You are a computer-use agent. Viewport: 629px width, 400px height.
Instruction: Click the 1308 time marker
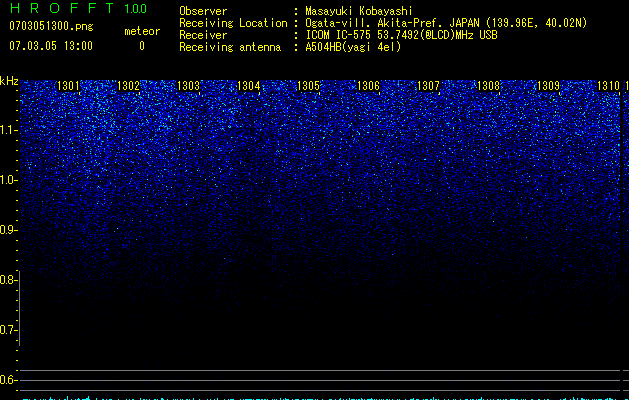click(x=489, y=86)
